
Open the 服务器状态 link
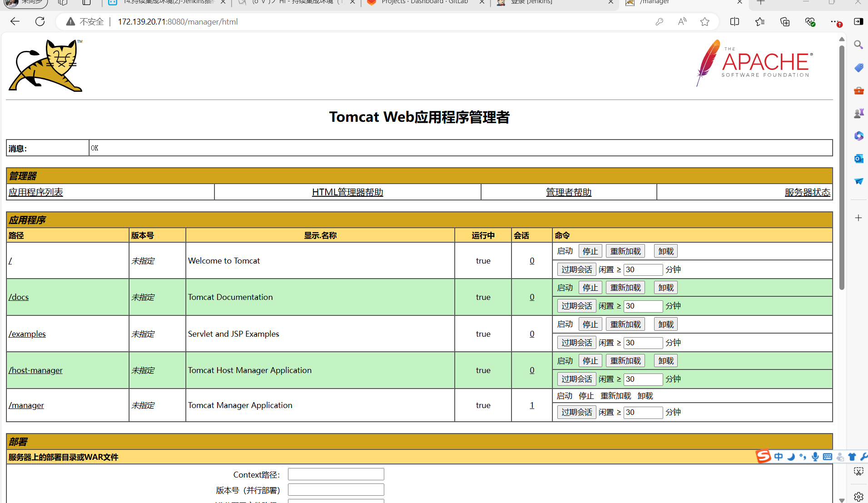[x=808, y=192]
